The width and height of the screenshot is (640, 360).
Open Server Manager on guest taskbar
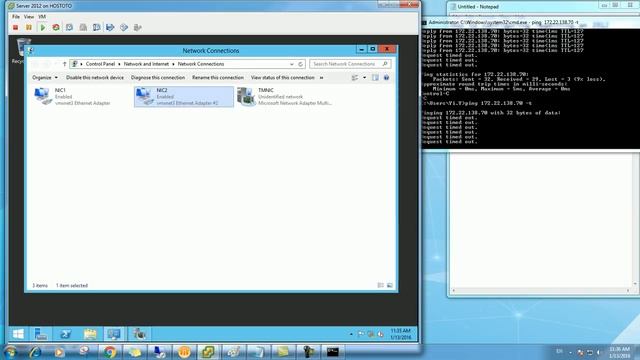[41, 334]
